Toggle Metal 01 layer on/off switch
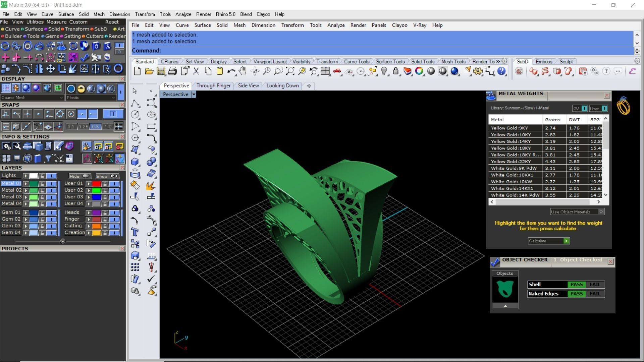Image resolution: width=644 pixels, height=362 pixels. tap(51, 184)
